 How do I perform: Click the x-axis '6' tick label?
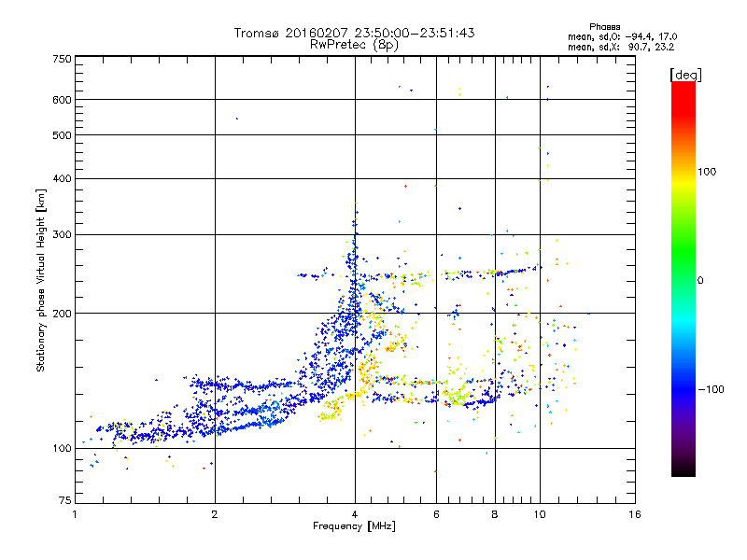pyautogui.click(x=436, y=514)
